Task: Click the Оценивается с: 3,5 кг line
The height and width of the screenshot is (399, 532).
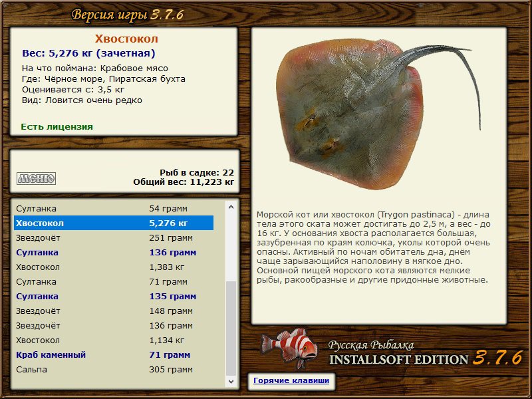Action: pos(73,90)
